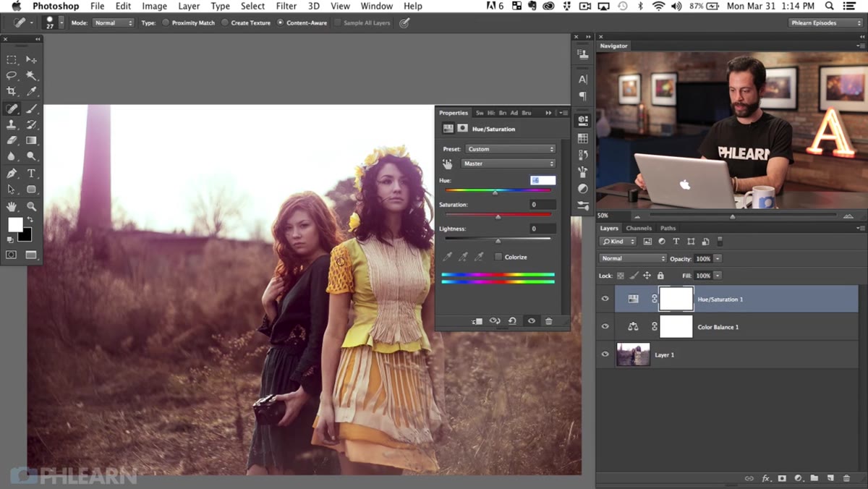Viewport: 868px width, 489px height.
Task: Select the Pen tool
Action: 12,174
